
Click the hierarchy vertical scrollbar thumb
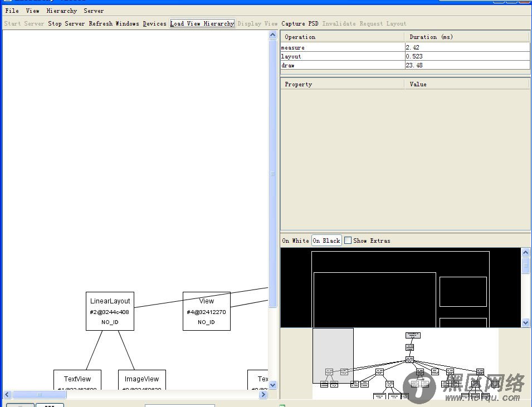(273, 174)
